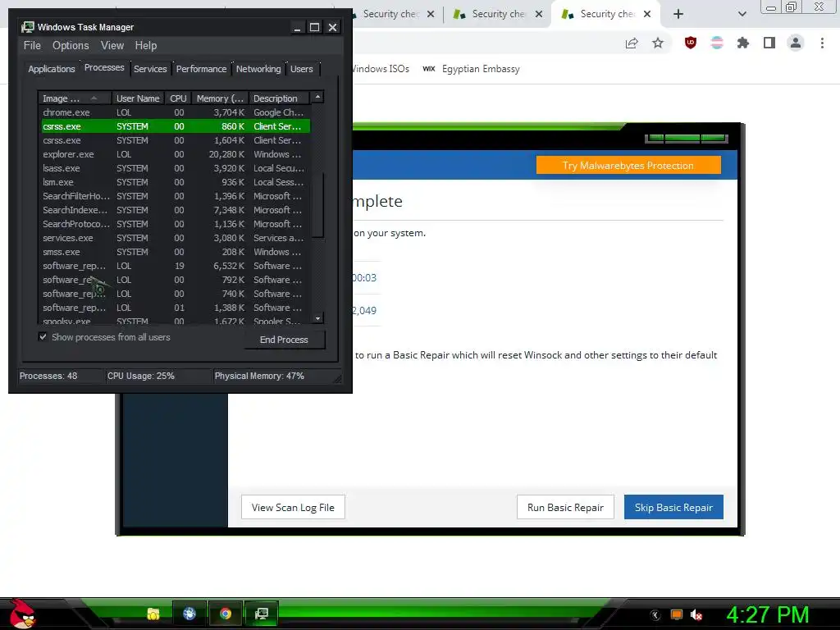The width and height of the screenshot is (840, 630).
Task: Select the chrome.exe process row
Action: (176, 112)
